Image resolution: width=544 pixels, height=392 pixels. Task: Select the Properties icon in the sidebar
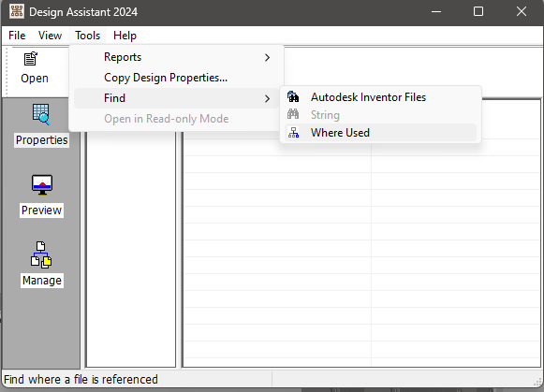pos(41,115)
